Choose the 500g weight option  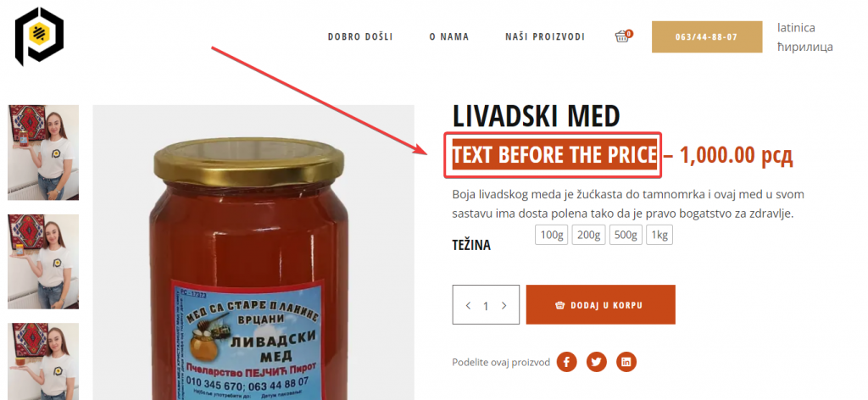(x=626, y=235)
